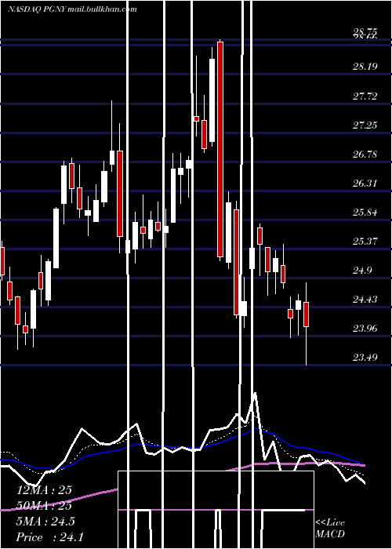This screenshot has width=392, height=549.
Task: Click the 25.84 price axis label
Action: click(365, 213)
